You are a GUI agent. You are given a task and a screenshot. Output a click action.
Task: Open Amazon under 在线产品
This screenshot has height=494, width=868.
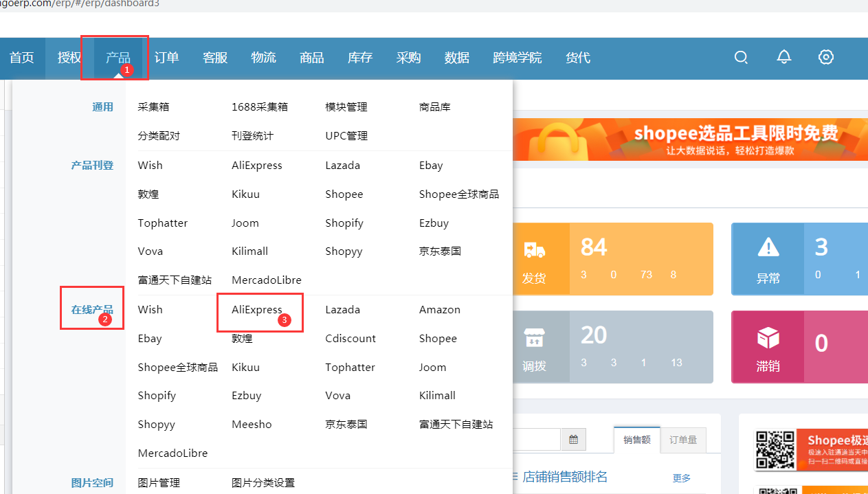click(x=440, y=310)
